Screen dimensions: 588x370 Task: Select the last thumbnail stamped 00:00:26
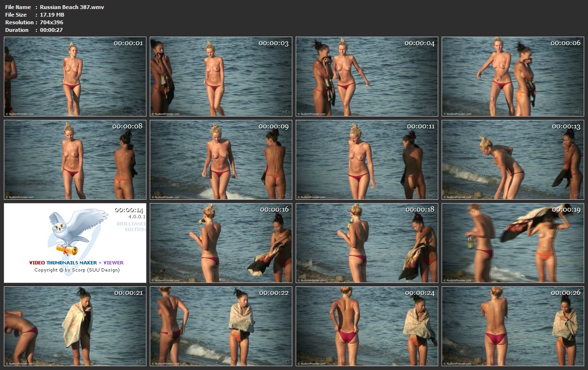tap(513, 326)
